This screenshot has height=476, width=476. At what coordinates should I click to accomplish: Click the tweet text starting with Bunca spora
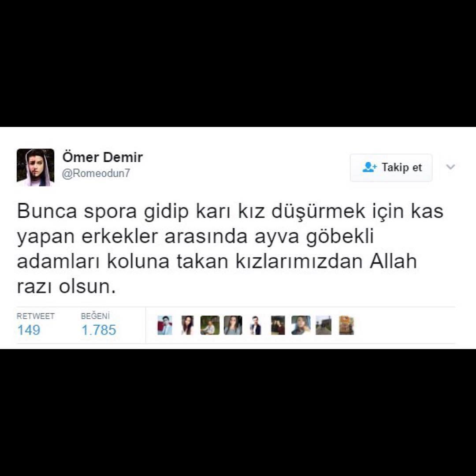[x=230, y=248]
